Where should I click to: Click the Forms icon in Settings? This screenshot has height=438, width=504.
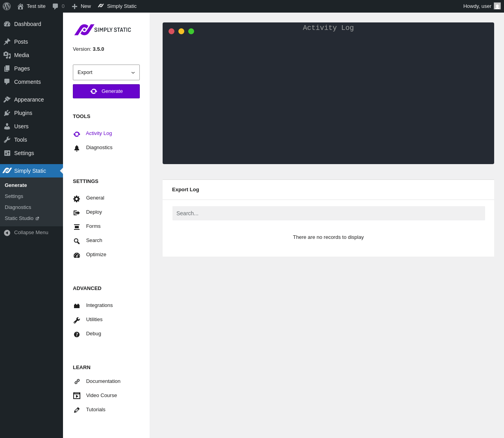77,227
